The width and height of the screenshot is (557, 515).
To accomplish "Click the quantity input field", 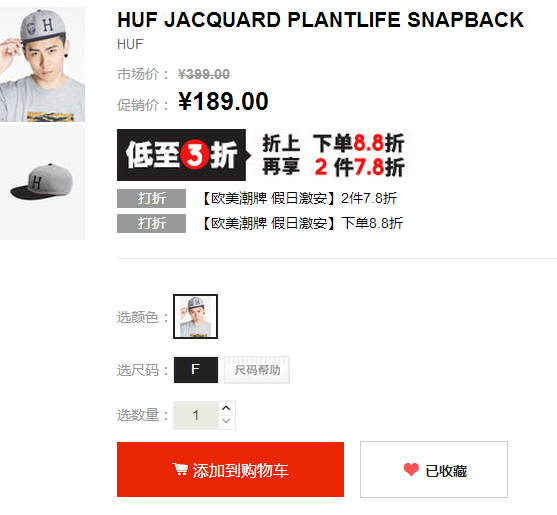I will point(196,415).
